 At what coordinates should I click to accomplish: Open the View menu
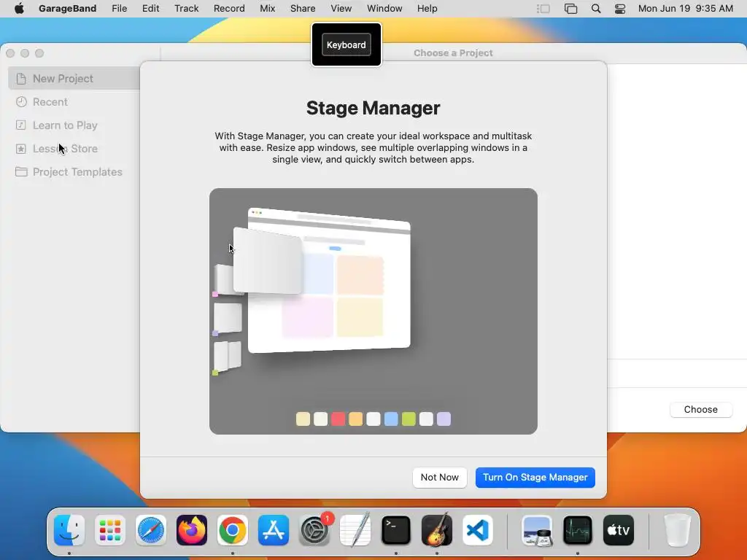341,9
